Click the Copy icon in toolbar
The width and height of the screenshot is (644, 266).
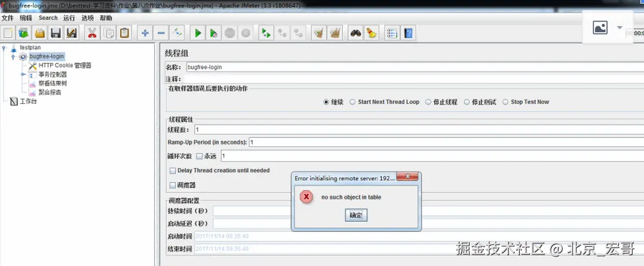click(x=109, y=33)
